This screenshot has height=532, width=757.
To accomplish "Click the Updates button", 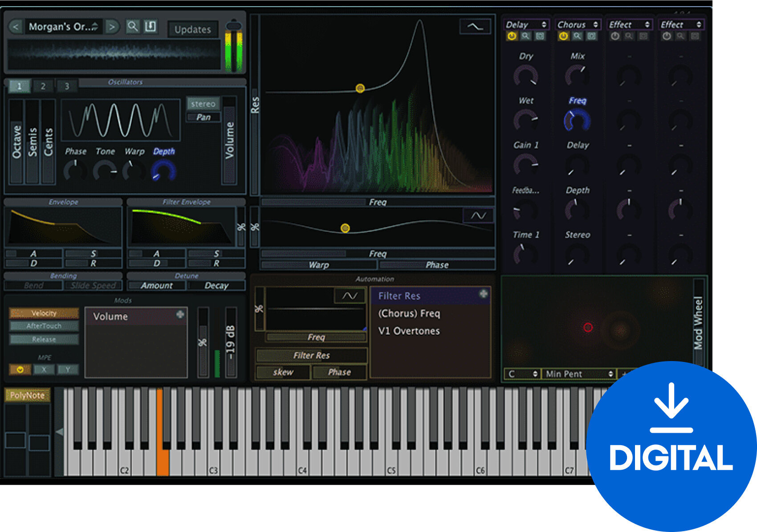I will 193,29.
